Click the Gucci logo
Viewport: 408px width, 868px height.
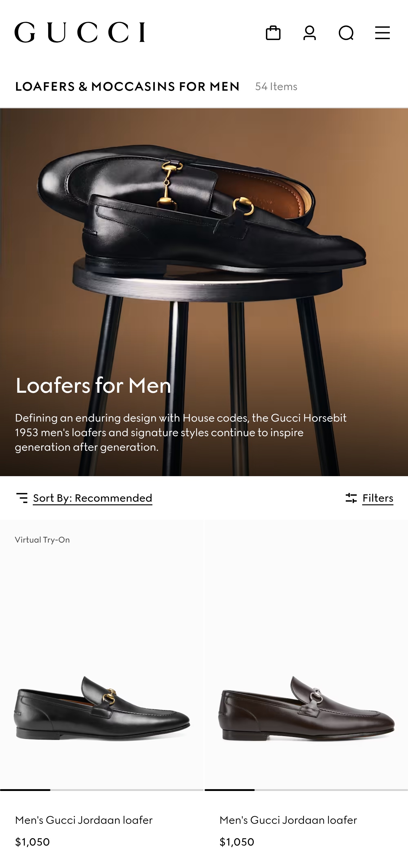80,32
